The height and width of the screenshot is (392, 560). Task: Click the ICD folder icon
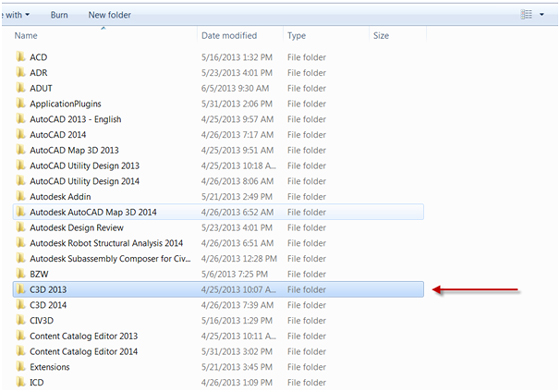pos(21,382)
